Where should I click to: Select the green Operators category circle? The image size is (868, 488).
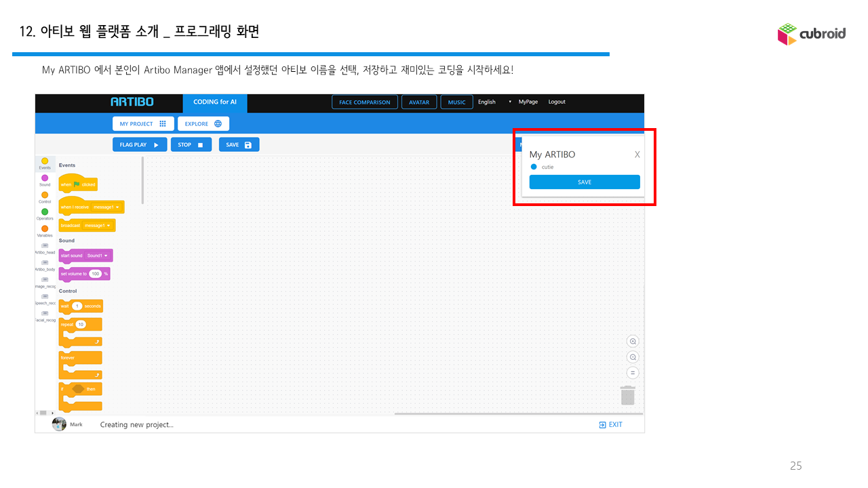click(45, 212)
